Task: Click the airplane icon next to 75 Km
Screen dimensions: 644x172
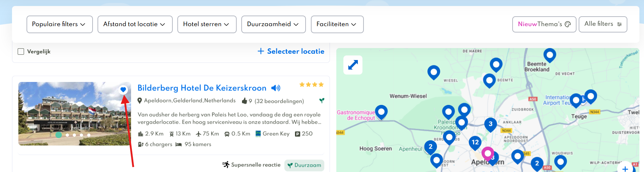Action: tap(199, 134)
